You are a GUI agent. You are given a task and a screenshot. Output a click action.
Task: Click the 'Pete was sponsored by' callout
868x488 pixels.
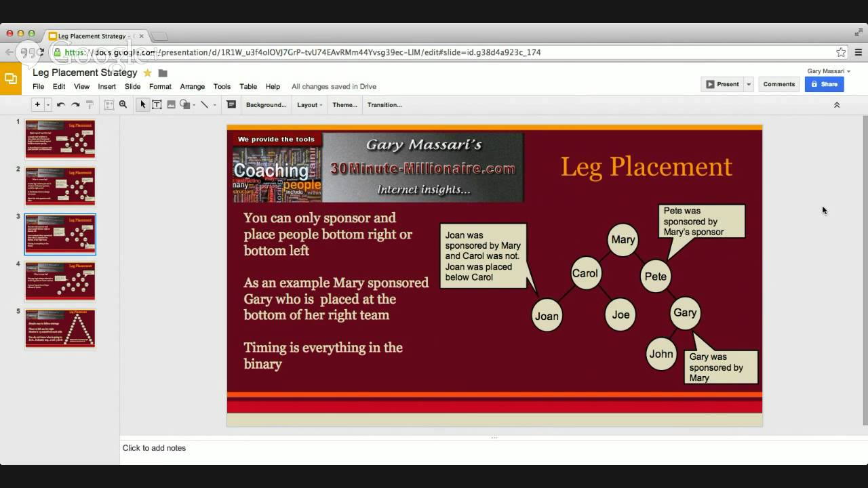(702, 222)
